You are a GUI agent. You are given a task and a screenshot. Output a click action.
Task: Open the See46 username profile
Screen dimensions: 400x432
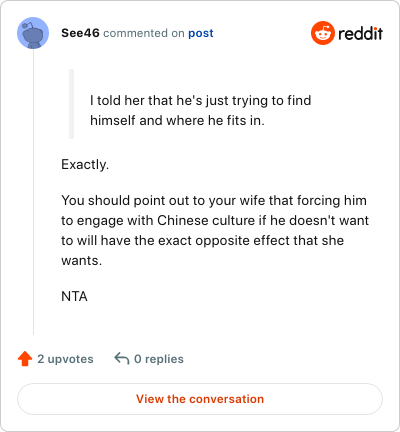click(80, 33)
